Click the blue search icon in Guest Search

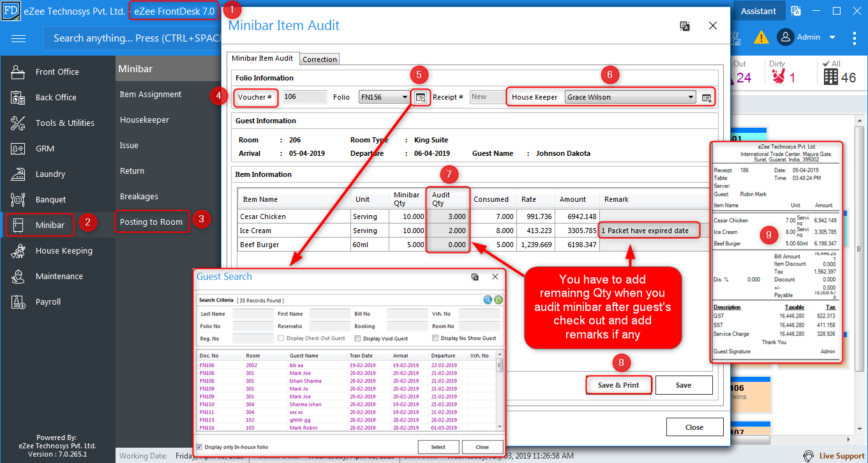488,300
